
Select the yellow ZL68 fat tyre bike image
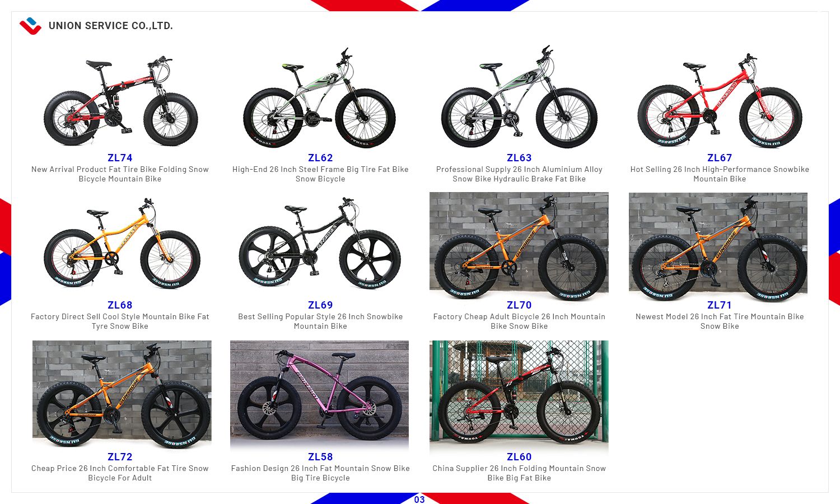click(122, 244)
